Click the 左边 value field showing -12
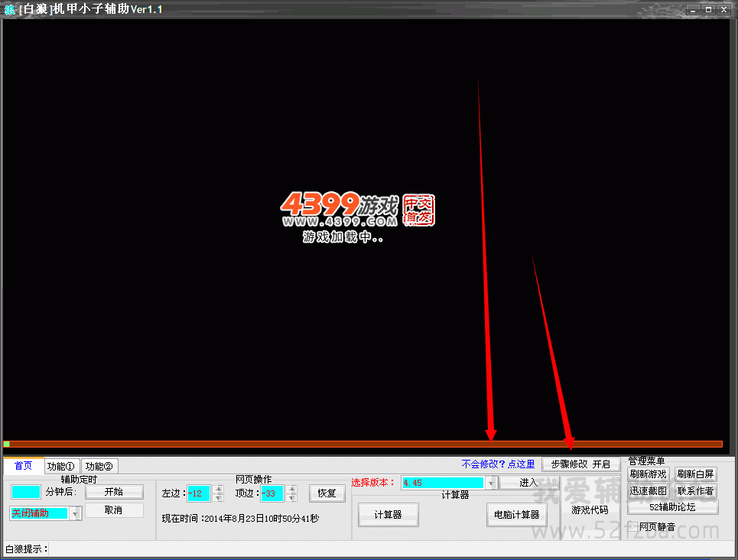The width and height of the screenshot is (738, 560). [x=198, y=493]
